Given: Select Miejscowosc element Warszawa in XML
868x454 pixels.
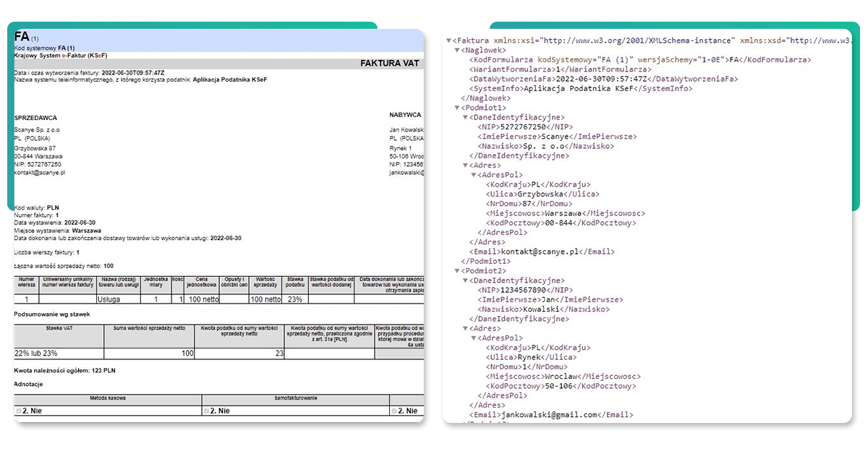Looking at the screenshot, I should coord(566,213).
